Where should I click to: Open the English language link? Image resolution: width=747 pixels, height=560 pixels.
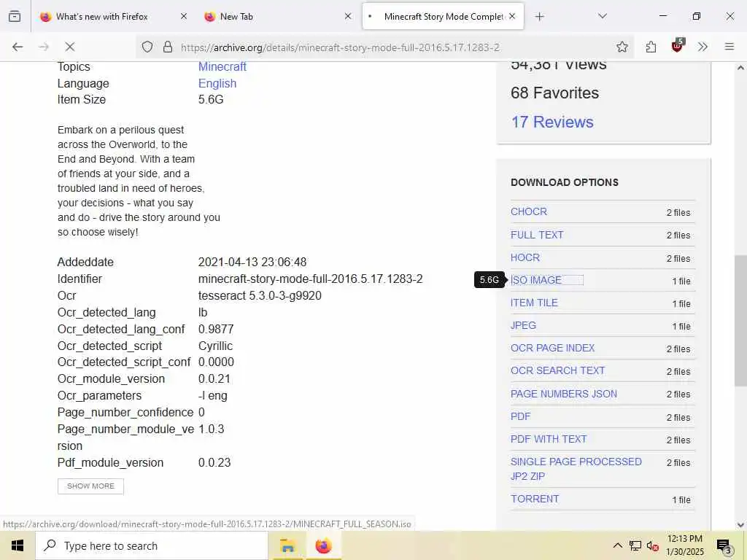217,83
